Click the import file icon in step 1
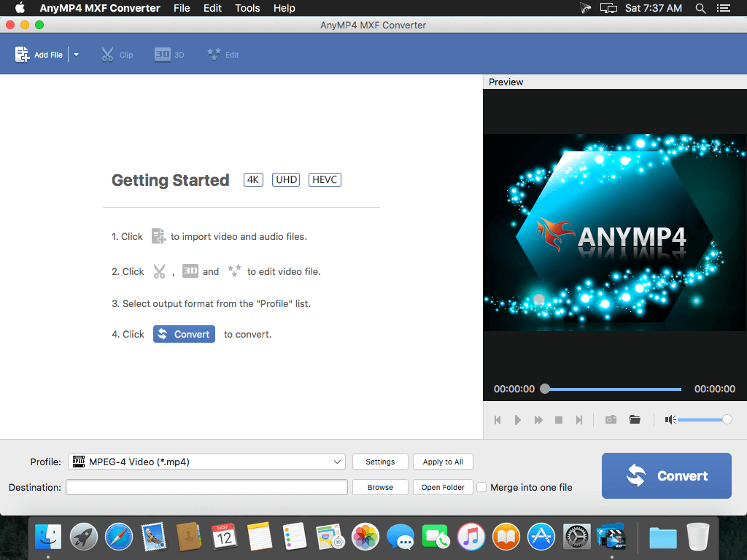The image size is (747, 560). tap(158, 236)
